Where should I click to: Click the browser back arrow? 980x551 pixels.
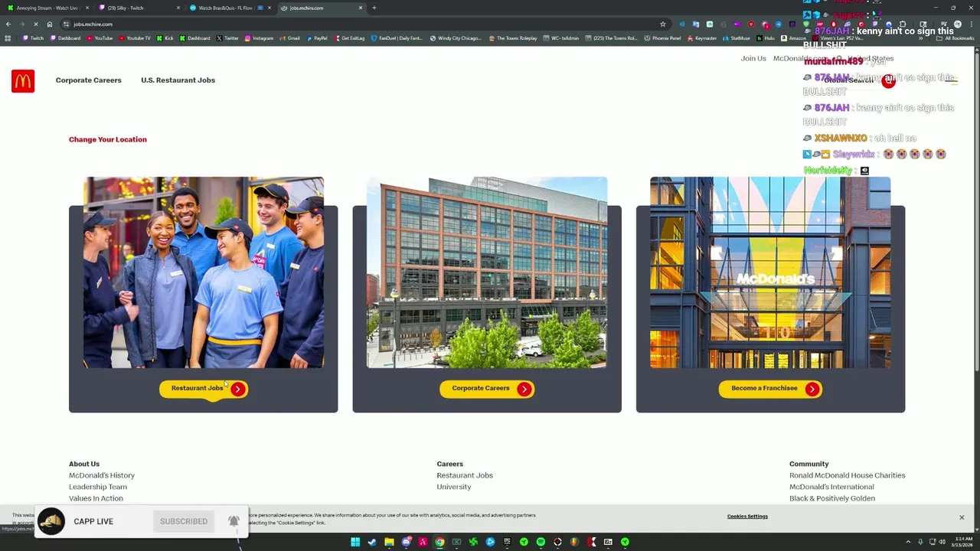tap(8, 24)
